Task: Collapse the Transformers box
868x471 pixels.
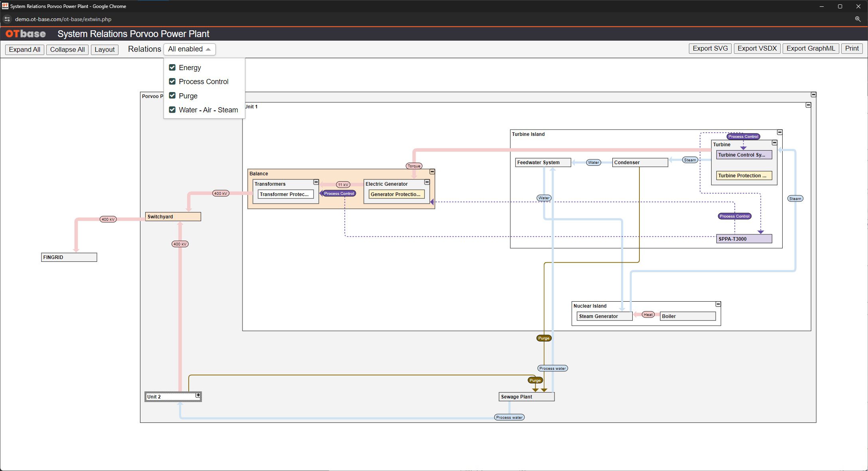Action: [316, 182]
